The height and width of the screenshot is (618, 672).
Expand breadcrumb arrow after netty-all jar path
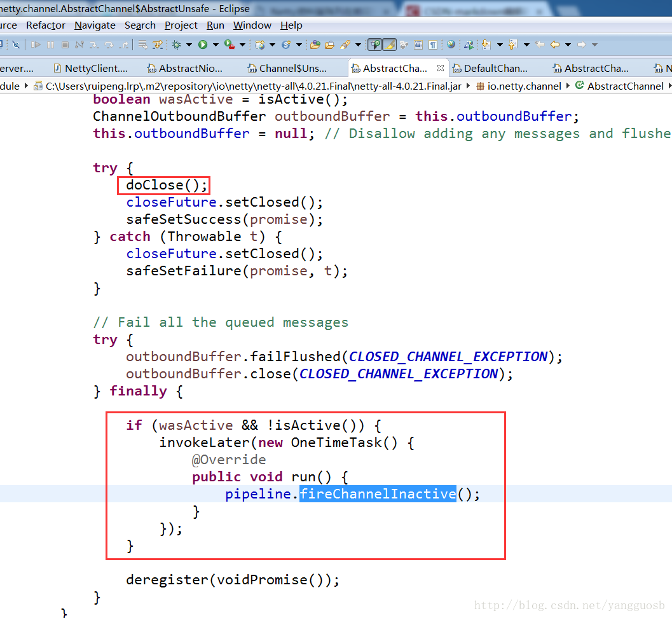point(468,86)
